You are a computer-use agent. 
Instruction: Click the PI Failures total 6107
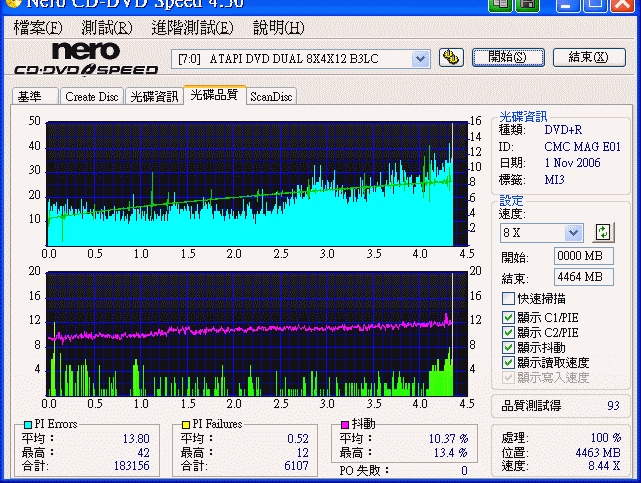(x=296, y=466)
